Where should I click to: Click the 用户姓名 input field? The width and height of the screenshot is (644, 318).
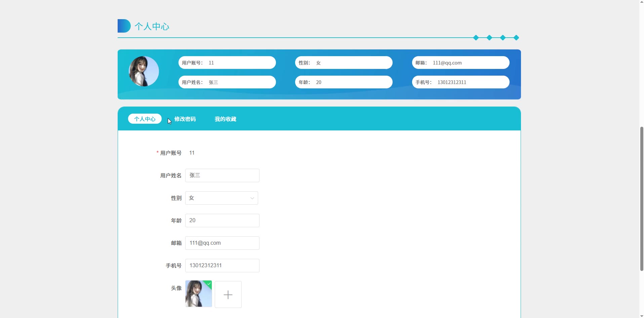[x=222, y=175]
